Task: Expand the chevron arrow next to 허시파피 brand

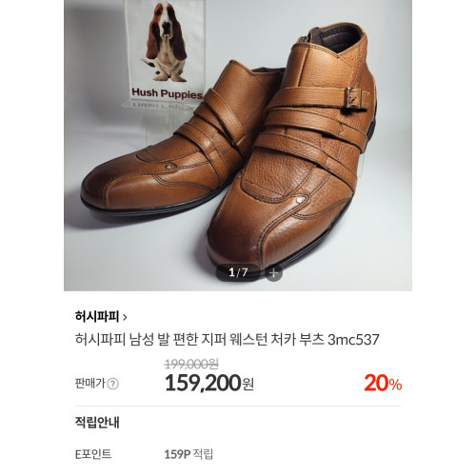Action: pyautogui.click(x=125, y=317)
